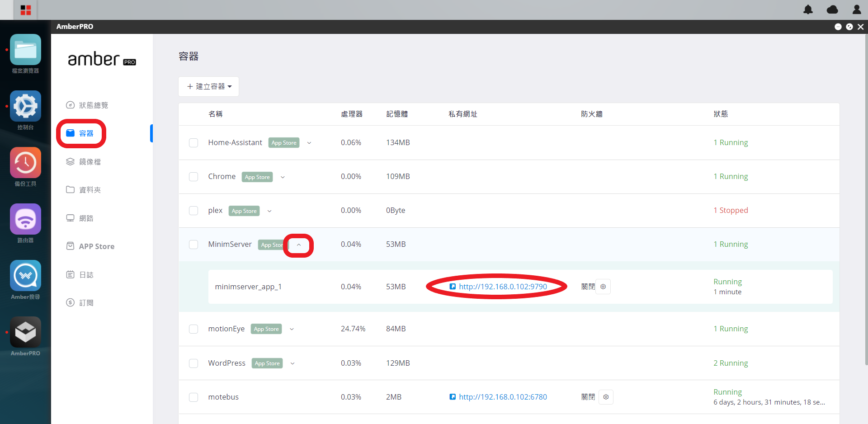Click the 狀態 column header

tap(721, 114)
